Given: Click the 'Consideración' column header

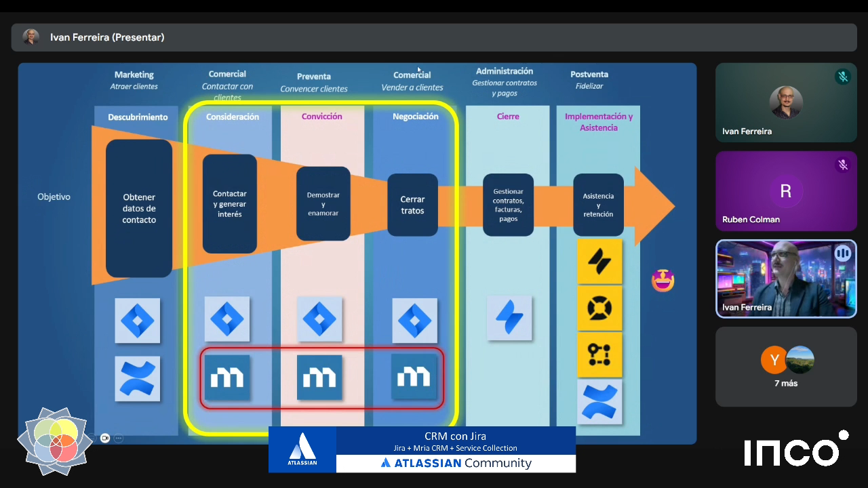Looking at the screenshot, I should tap(233, 117).
